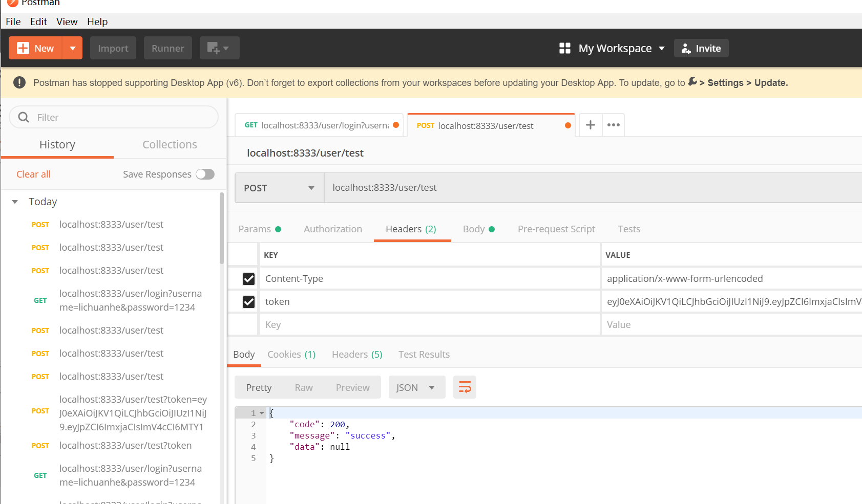Click the token header key cell
The height and width of the screenshot is (504, 862).
(x=430, y=302)
